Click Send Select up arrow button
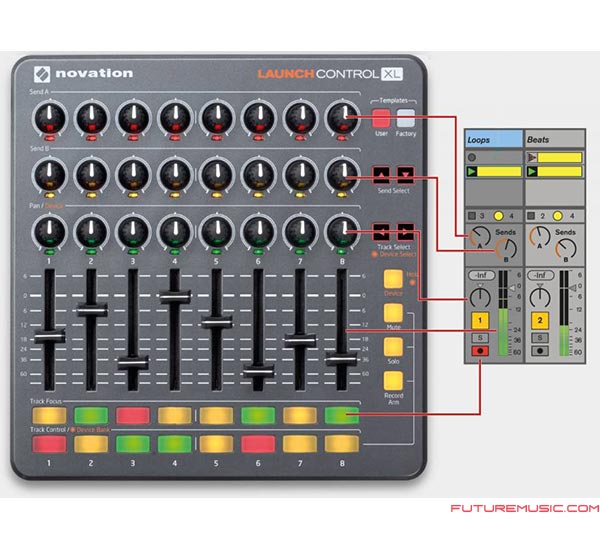The image size is (600, 550). point(382,175)
